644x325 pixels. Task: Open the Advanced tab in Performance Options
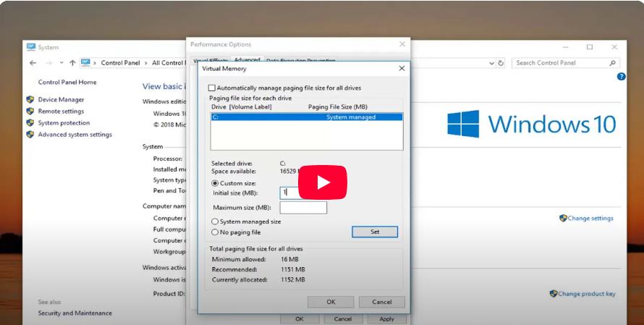pos(247,60)
